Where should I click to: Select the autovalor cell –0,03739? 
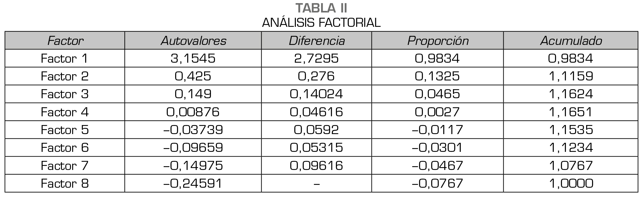pos(193,130)
